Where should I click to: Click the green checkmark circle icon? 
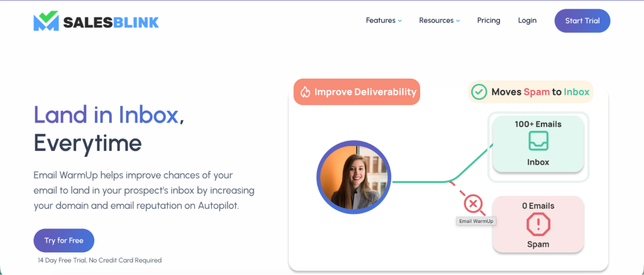tap(478, 92)
